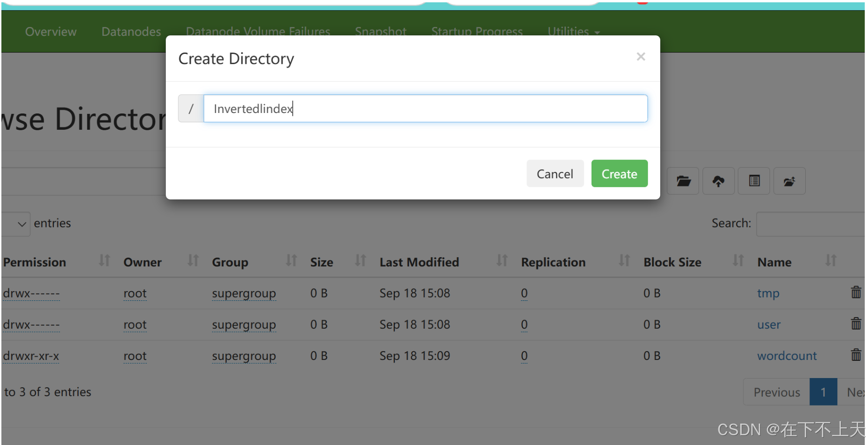868x445 pixels.
Task: Open the entries count dropdown
Action: pos(16,224)
